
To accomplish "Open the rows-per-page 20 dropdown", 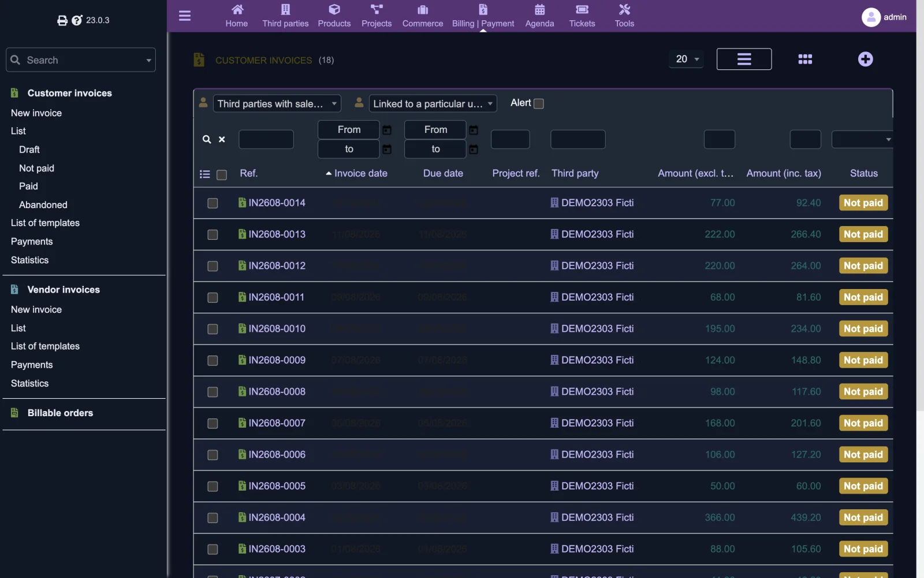I will pyautogui.click(x=687, y=59).
